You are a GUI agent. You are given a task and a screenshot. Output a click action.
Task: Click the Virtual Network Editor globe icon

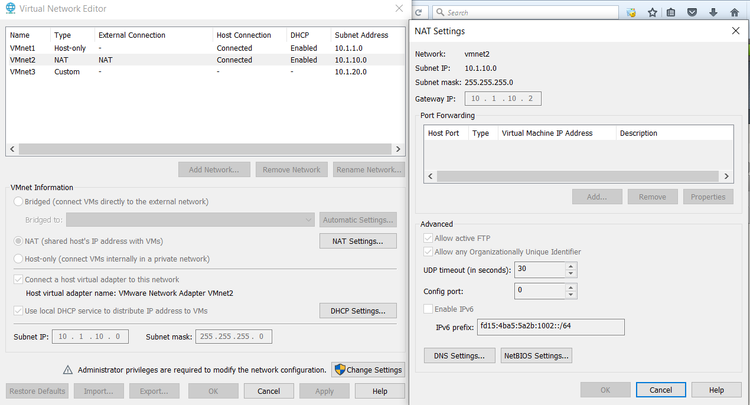tap(10, 8)
